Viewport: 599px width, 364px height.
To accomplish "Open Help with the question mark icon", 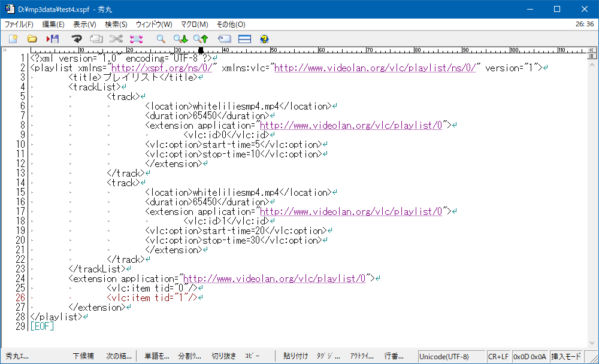I will (x=264, y=39).
